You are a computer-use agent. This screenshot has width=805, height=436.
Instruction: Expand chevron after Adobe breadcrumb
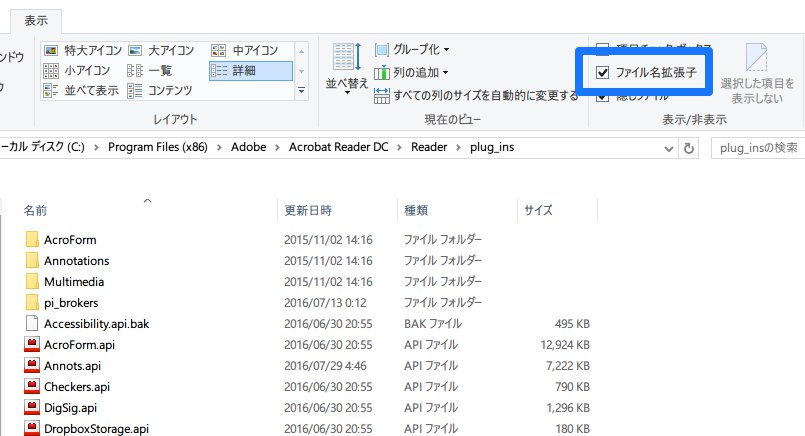277,148
